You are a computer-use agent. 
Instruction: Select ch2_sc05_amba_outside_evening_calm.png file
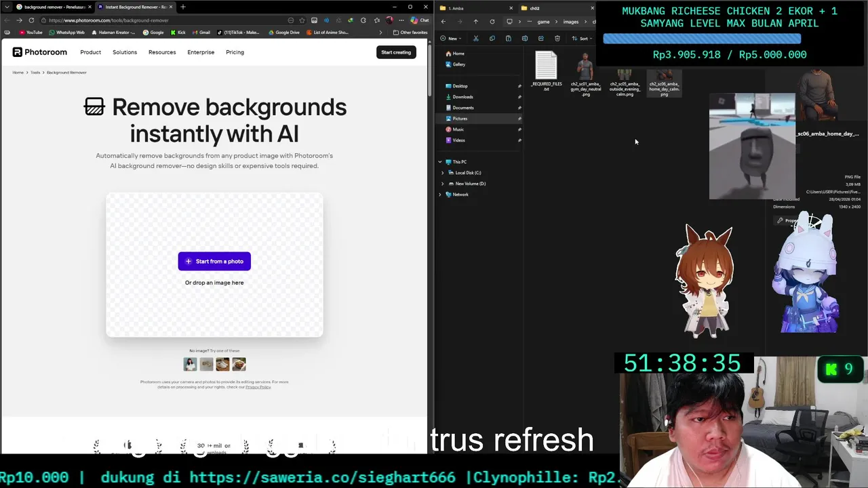pyautogui.click(x=625, y=83)
